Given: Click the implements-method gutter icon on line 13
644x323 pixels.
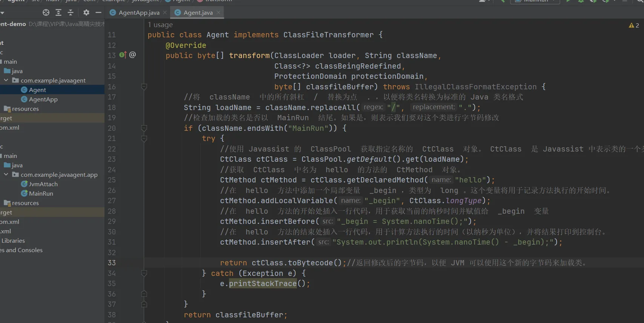Looking at the screenshot, I should click(123, 55).
